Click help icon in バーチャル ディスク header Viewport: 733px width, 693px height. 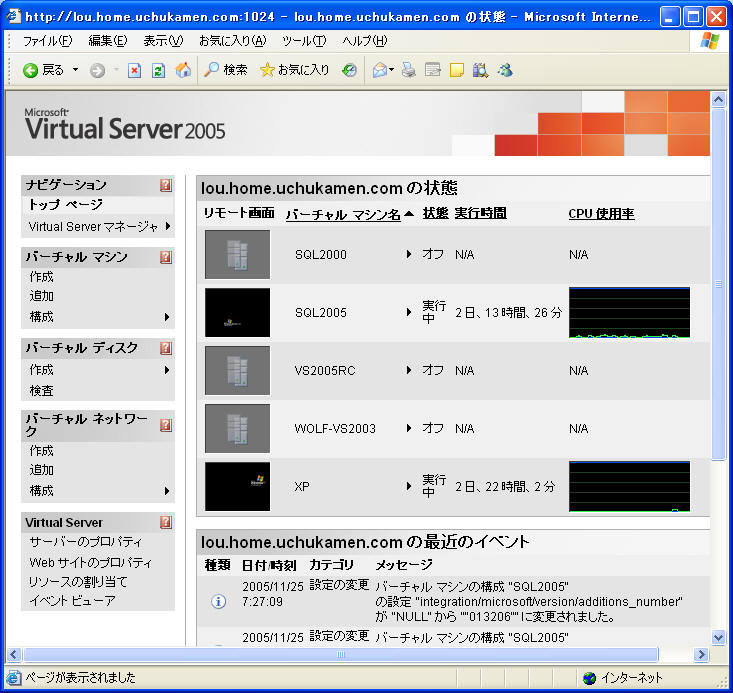[166, 348]
